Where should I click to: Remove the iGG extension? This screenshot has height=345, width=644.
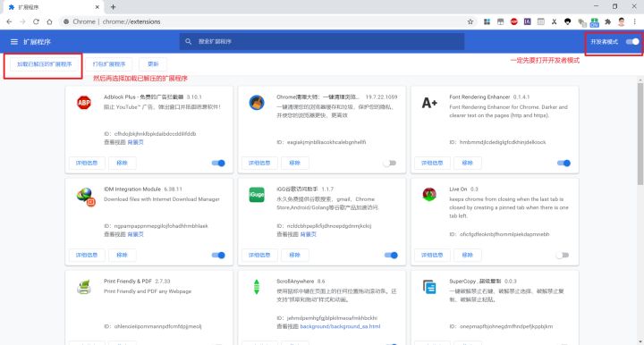pos(294,255)
